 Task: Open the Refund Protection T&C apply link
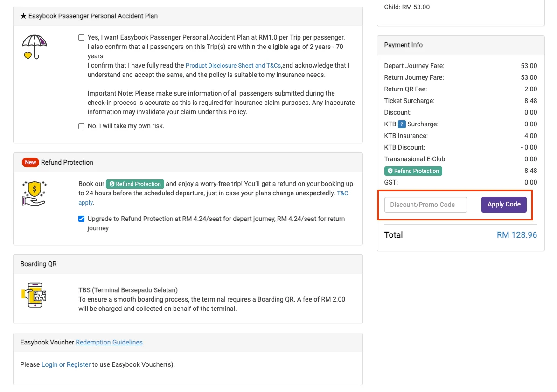(342, 193)
